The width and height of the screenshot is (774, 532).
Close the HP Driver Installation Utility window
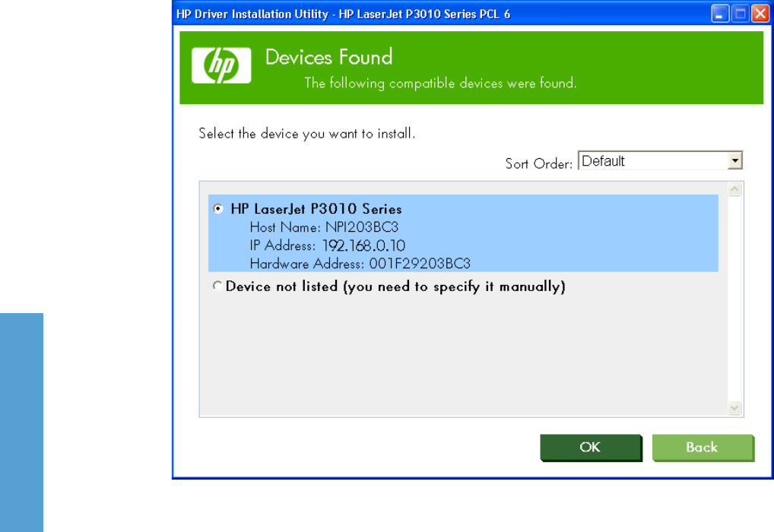click(760, 14)
